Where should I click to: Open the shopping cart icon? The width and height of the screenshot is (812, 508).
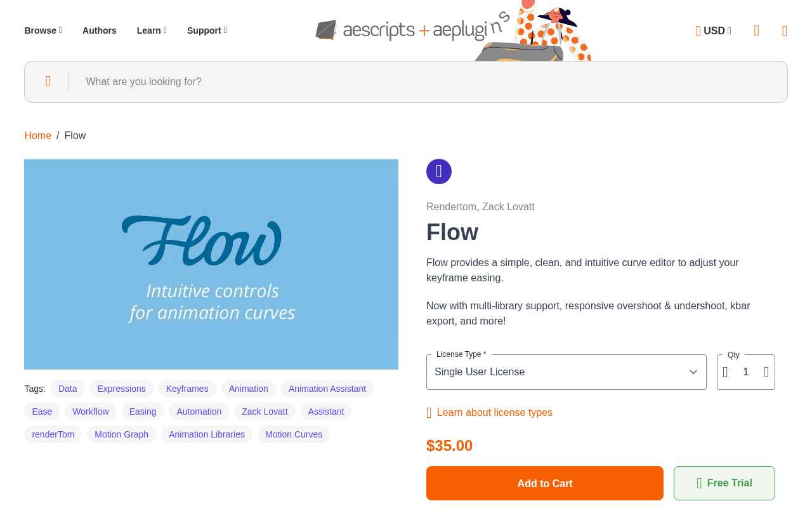pos(785,31)
